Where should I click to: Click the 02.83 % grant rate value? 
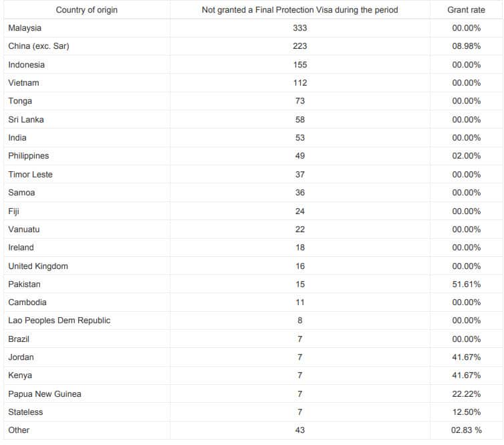[x=467, y=430]
